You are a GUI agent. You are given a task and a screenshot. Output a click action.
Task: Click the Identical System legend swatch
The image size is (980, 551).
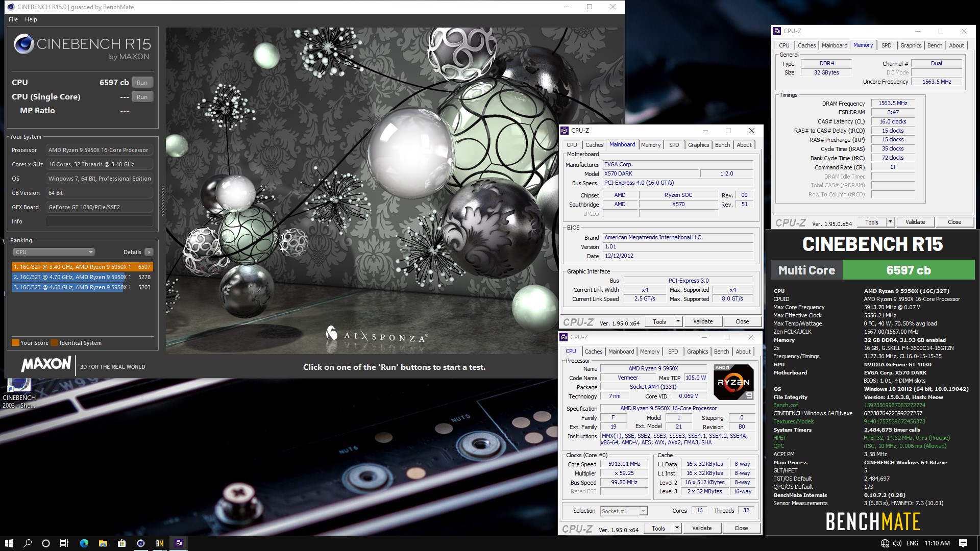(55, 343)
